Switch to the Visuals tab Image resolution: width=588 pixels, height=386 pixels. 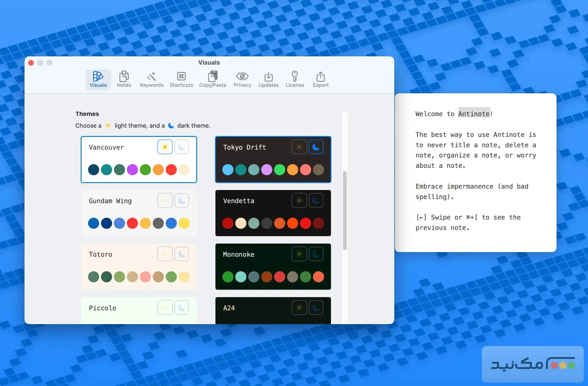click(98, 79)
